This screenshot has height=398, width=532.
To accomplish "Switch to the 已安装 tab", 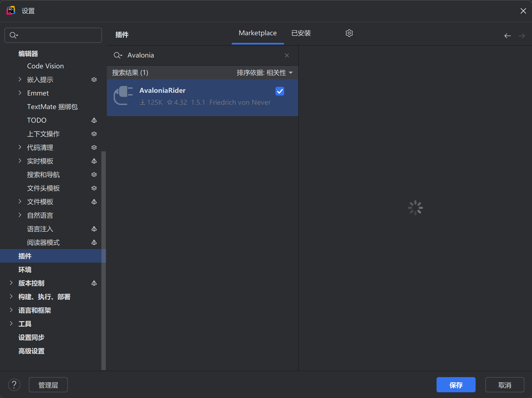I will pyautogui.click(x=301, y=33).
